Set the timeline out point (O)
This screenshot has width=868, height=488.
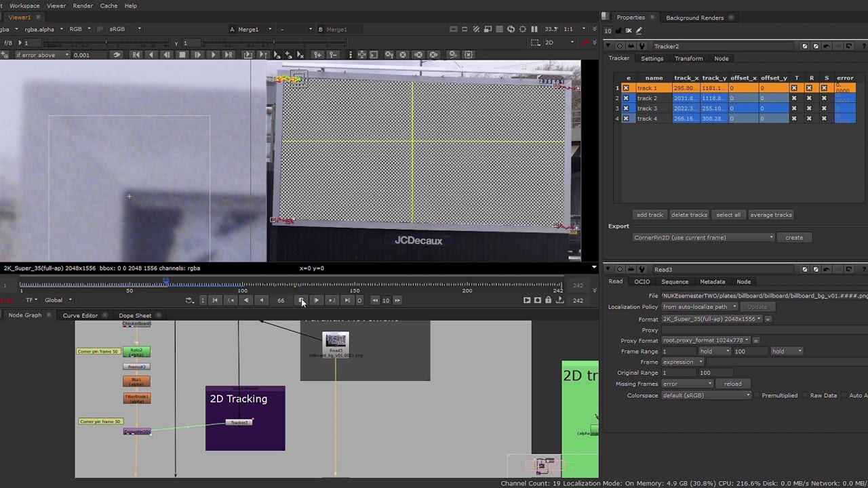[x=359, y=300]
